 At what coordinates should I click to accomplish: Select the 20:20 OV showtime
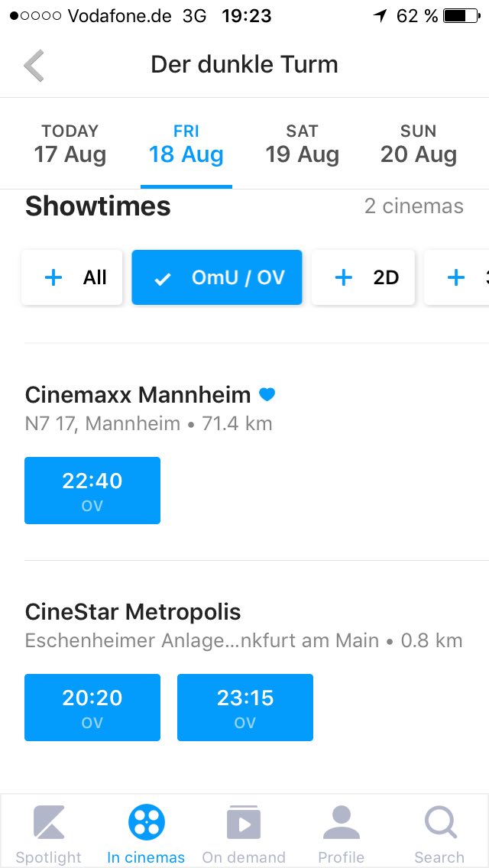tap(92, 708)
